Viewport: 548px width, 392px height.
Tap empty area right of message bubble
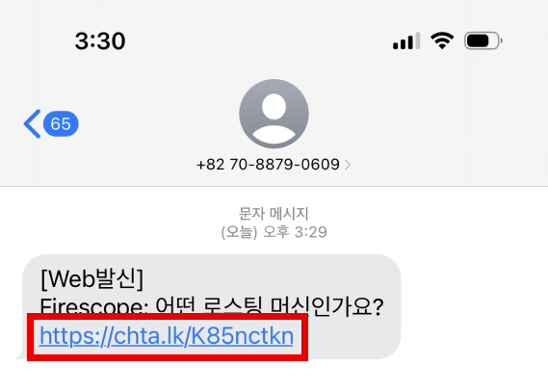point(474,306)
